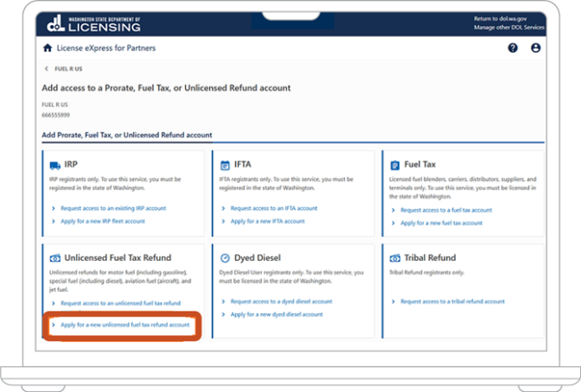This screenshot has width=581, height=392.
Task: Click License eXpress for Partners title
Action: (106, 48)
